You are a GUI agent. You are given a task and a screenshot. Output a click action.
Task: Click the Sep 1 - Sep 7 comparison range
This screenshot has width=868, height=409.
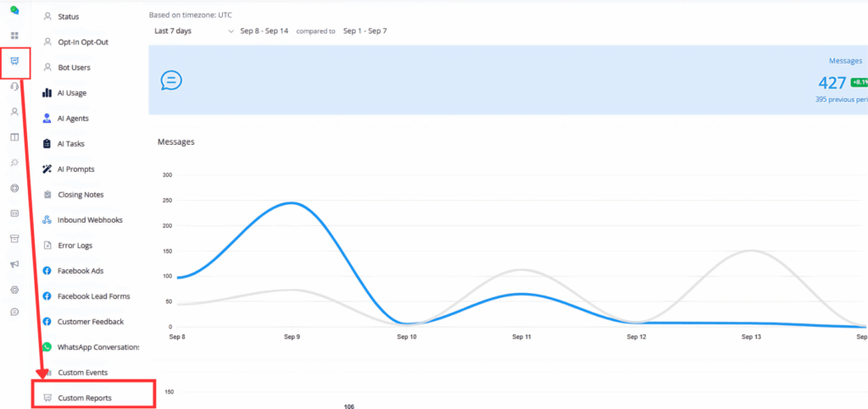[364, 31]
